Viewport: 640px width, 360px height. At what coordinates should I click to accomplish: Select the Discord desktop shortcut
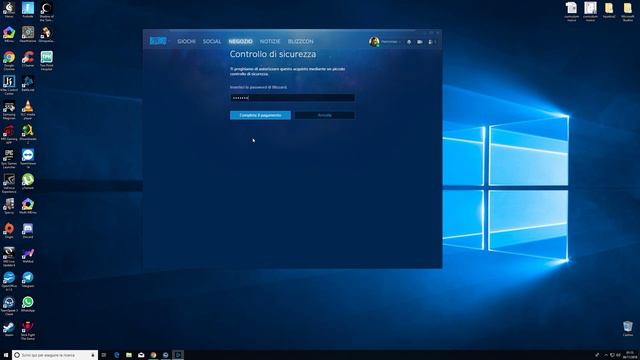click(x=28, y=231)
